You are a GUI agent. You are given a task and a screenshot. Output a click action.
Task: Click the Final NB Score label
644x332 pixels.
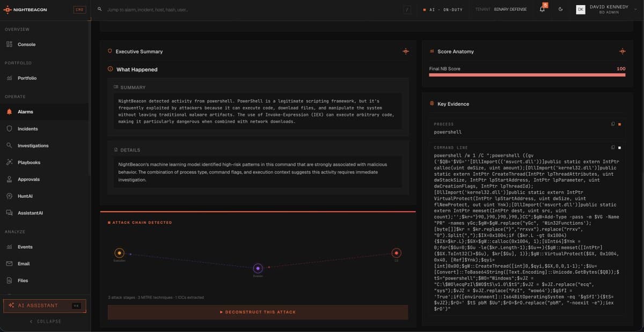pos(444,69)
